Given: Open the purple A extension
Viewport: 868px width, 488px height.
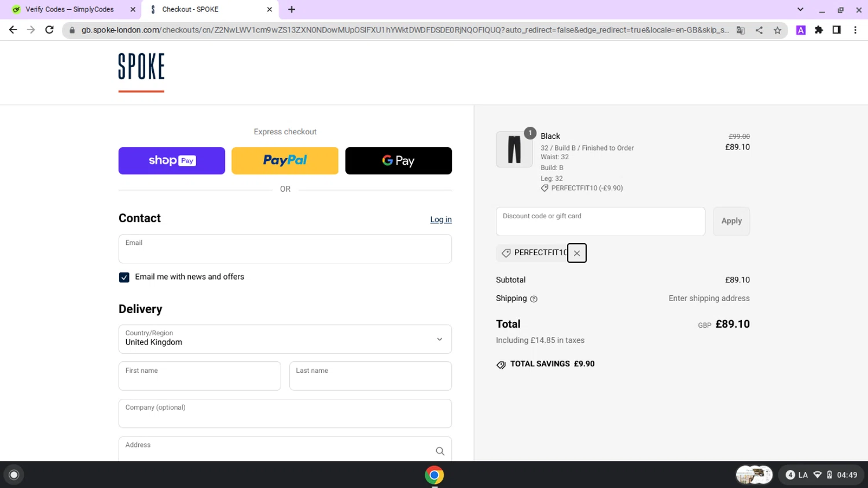Looking at the screenshot, I should coord(801,30).
